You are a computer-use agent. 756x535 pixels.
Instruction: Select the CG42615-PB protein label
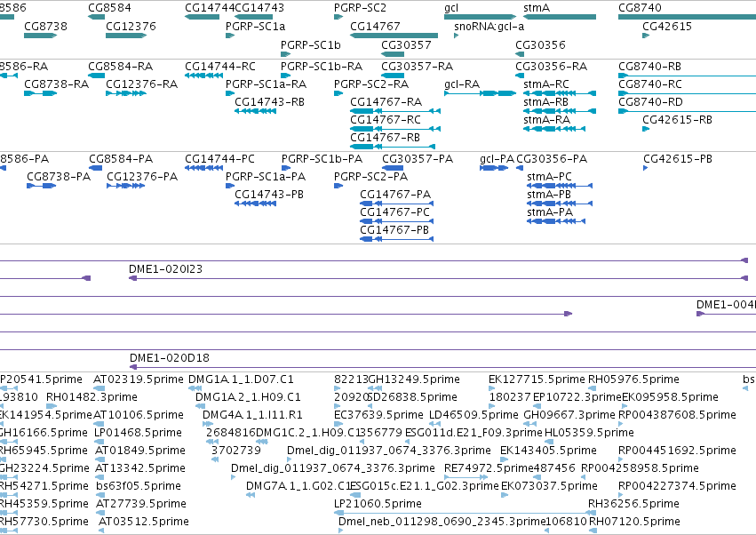[x=678, y=159]
